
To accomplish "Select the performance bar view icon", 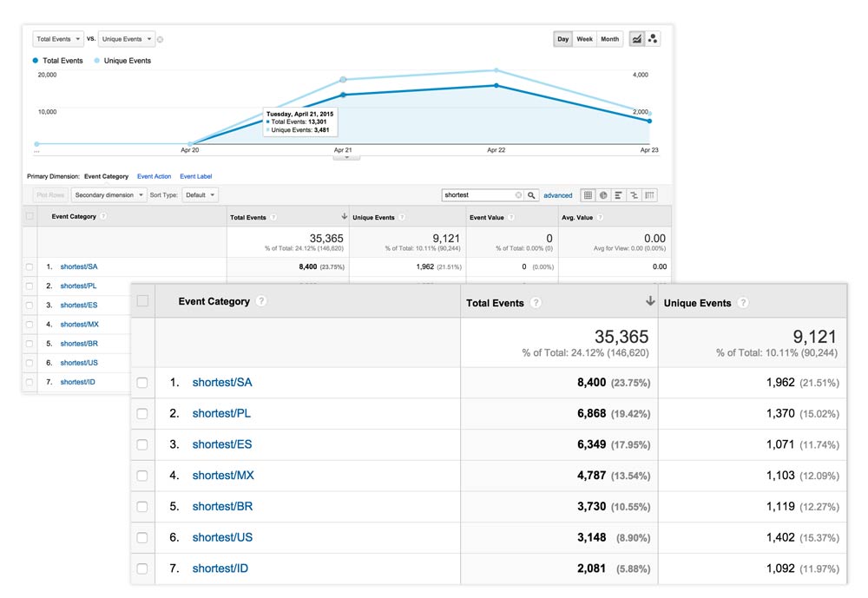I will pos(619,195).
